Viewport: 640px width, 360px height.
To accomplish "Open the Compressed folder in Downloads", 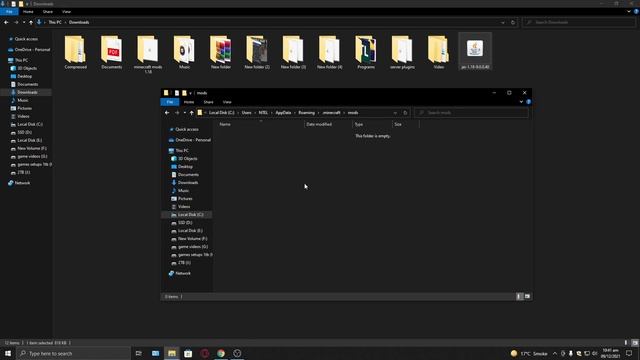I will tap(76, 52).
